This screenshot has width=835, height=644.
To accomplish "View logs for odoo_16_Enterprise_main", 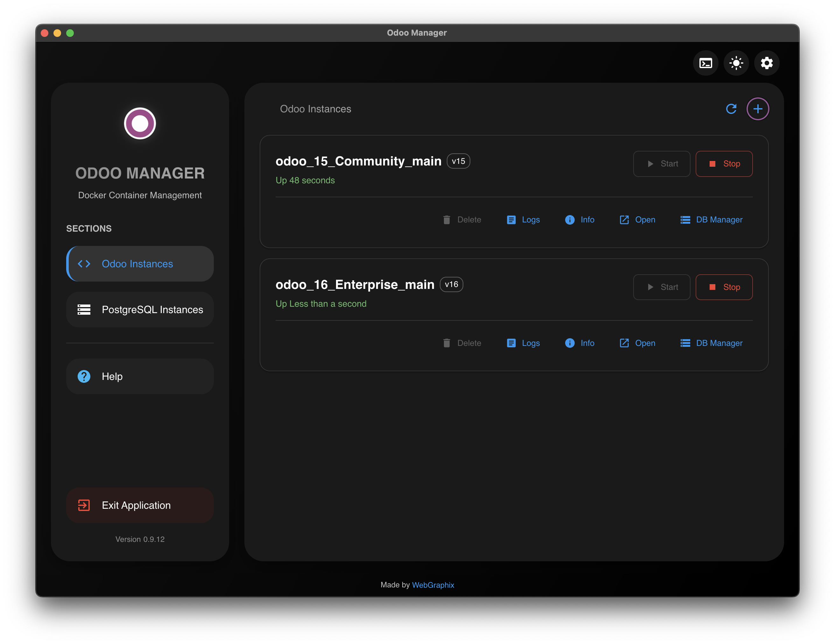I will [523, 343].
